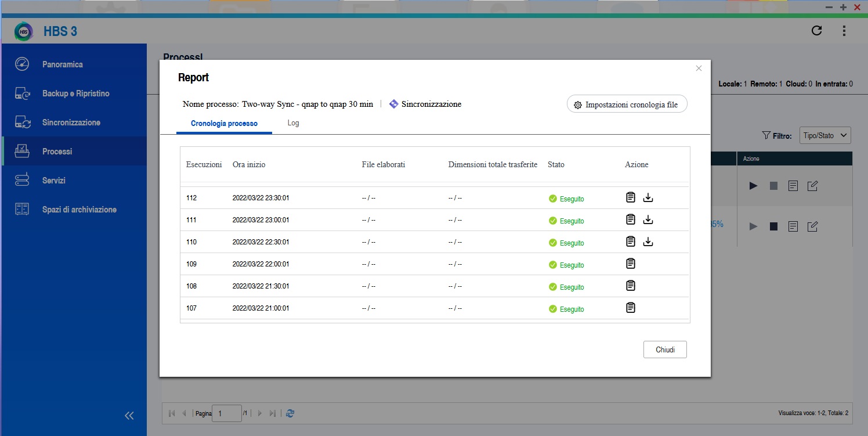Open the Tipo/Stato filter dropdown

coord(825,135)
